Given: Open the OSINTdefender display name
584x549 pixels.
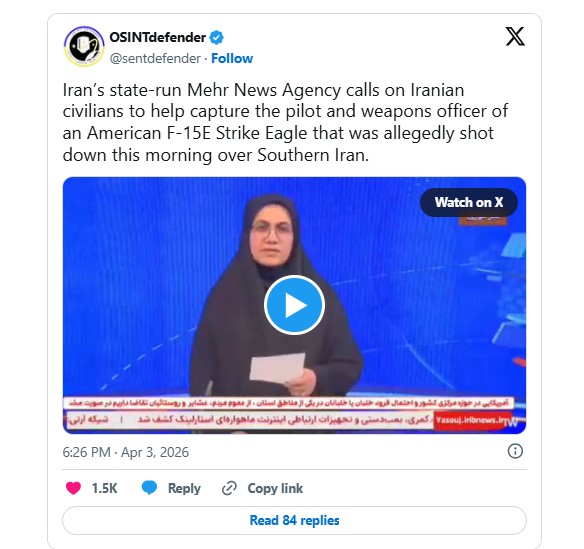Looking at the screenshot, I should 158,38.
